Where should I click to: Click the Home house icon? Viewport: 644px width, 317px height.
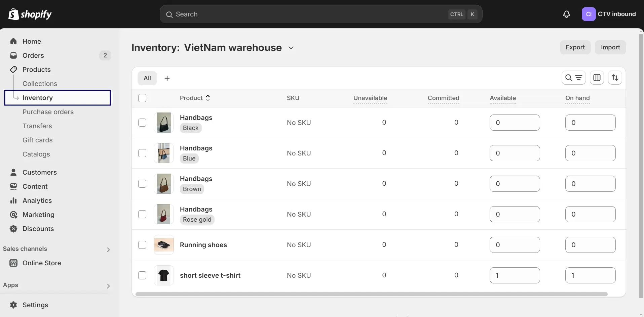click(x=13, y=41)
